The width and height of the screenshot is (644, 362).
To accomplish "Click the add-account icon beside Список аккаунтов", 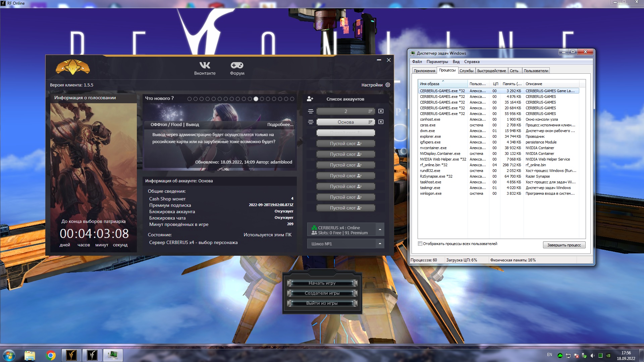I will 310,99.
